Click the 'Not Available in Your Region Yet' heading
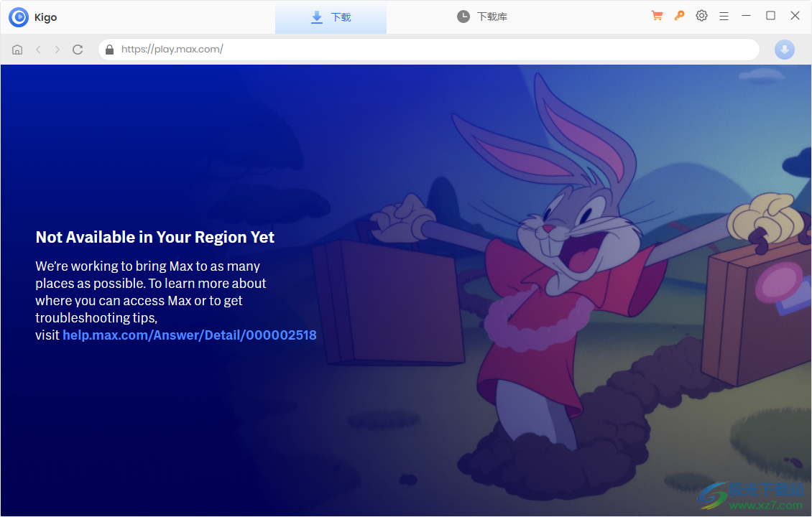This screenshot has height=517, width=812. [154, 237]
